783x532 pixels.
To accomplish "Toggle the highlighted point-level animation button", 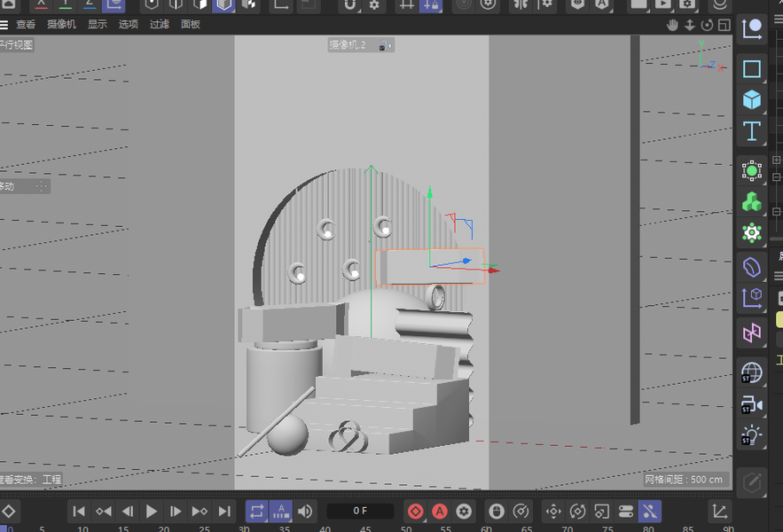I will pyautogui.click(x=650, y=512).
